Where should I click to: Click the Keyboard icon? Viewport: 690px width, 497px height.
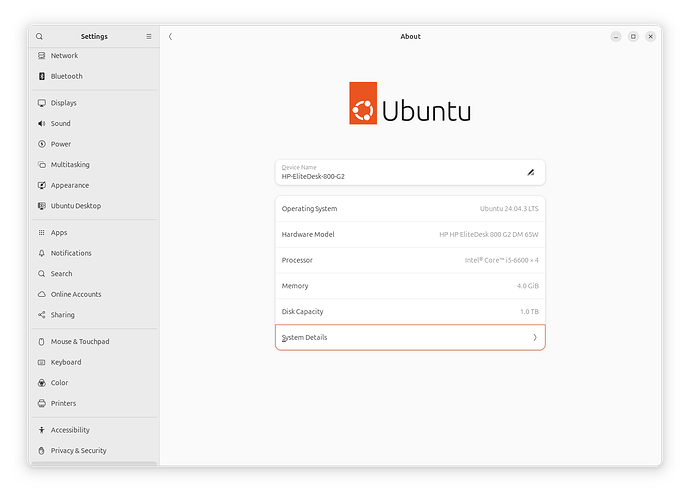click(41, 362)
